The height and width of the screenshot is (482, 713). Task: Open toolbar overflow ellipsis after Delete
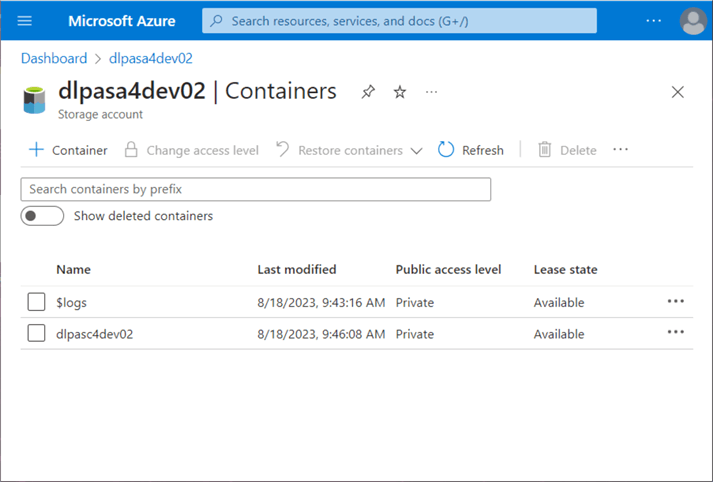620,150
